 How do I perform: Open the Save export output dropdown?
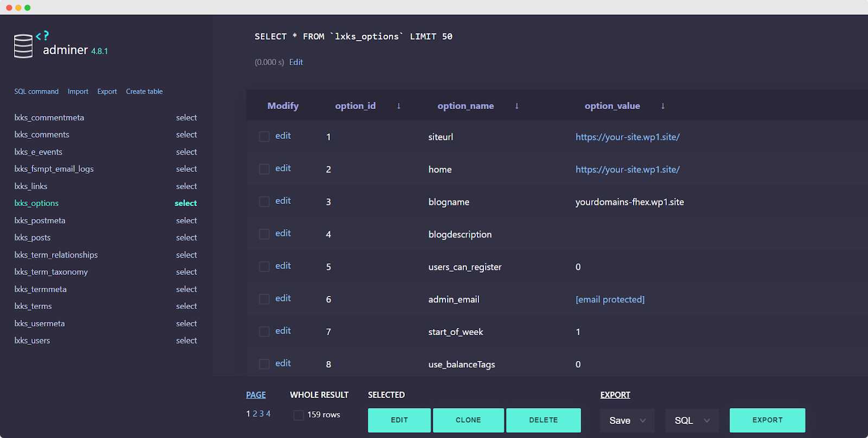(x=628, y=421)
